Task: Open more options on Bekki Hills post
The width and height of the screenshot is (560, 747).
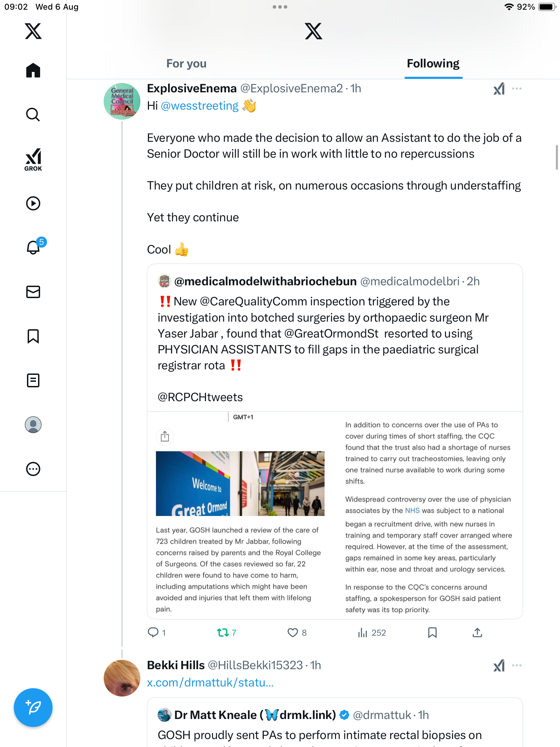Action: click(x=517, y=665)
